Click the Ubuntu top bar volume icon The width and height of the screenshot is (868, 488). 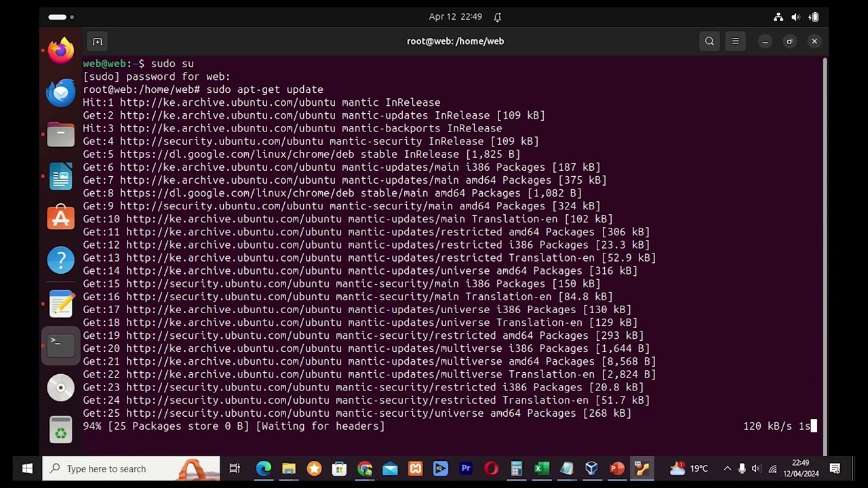coord(796,17)
